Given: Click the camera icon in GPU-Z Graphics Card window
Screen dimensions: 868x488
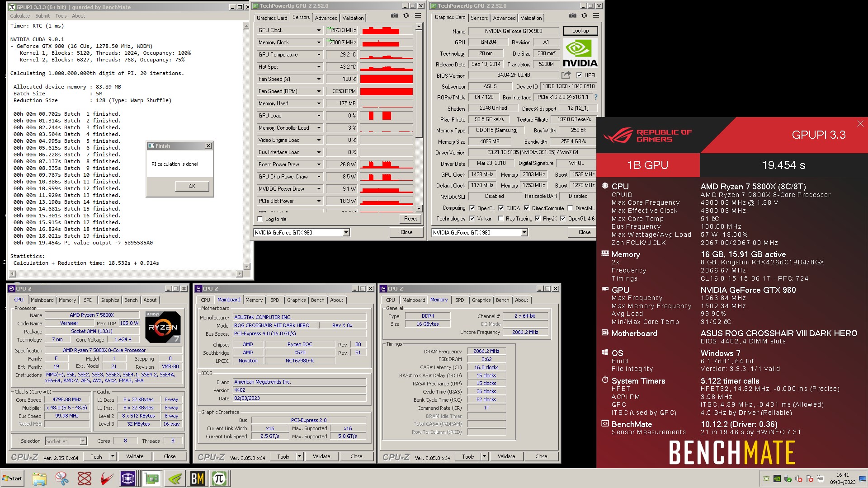Looking at the screenshot, I should point(573,16).
